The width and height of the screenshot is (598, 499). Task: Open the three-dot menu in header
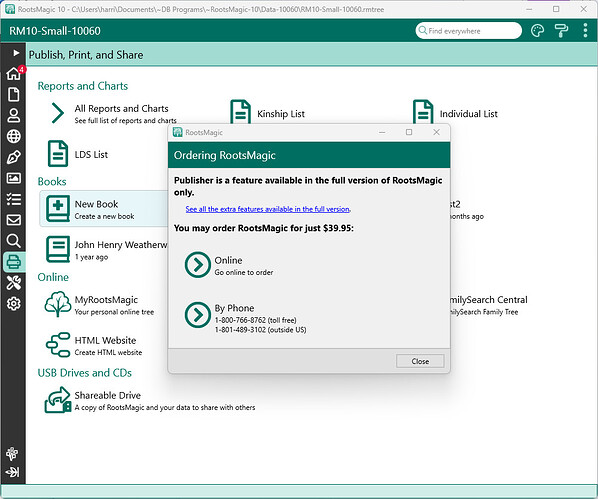[x=585, y=31]
